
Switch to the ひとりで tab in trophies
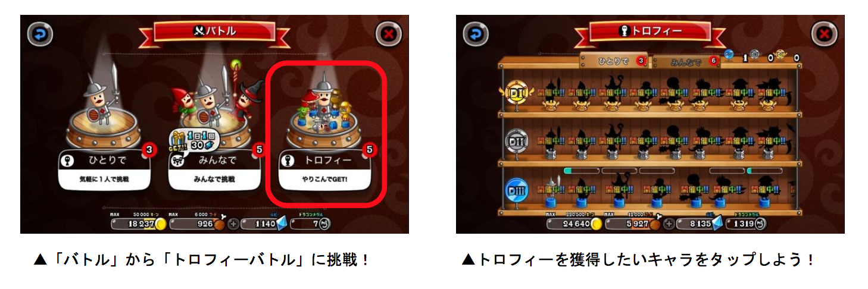click(x=613, y=61)
